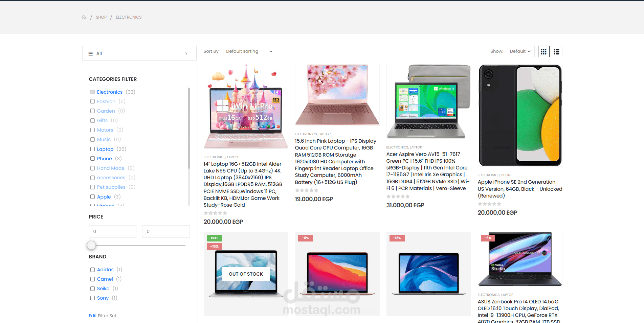
Task: Click the 19.000,00 EGP price
Action: (314, 199)
